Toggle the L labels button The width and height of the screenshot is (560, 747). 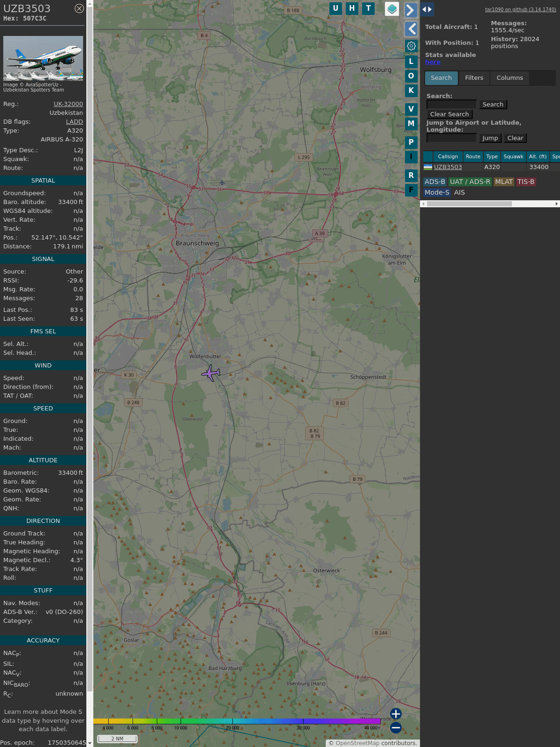coord(411,62)
